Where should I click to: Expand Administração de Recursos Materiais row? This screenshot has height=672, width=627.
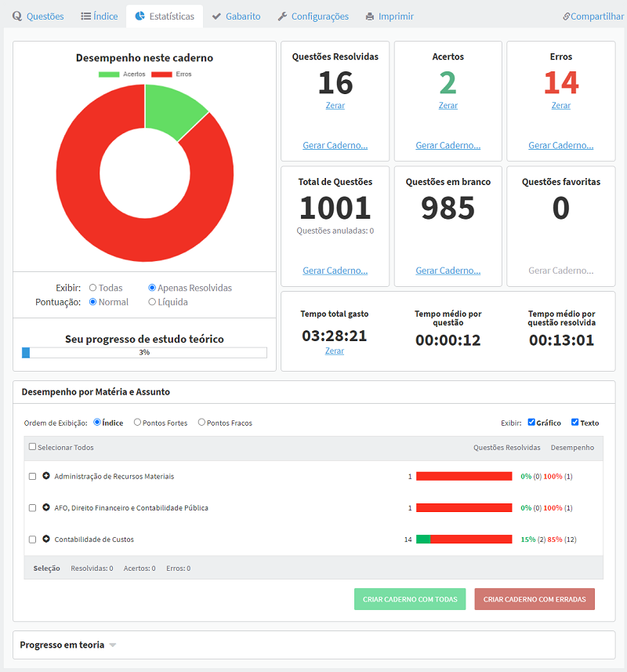[46, 476]
